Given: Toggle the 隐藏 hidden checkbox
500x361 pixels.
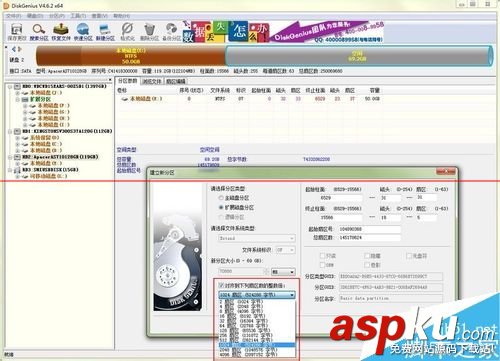Looking at the screenshot, I should [x=367, y=256].
